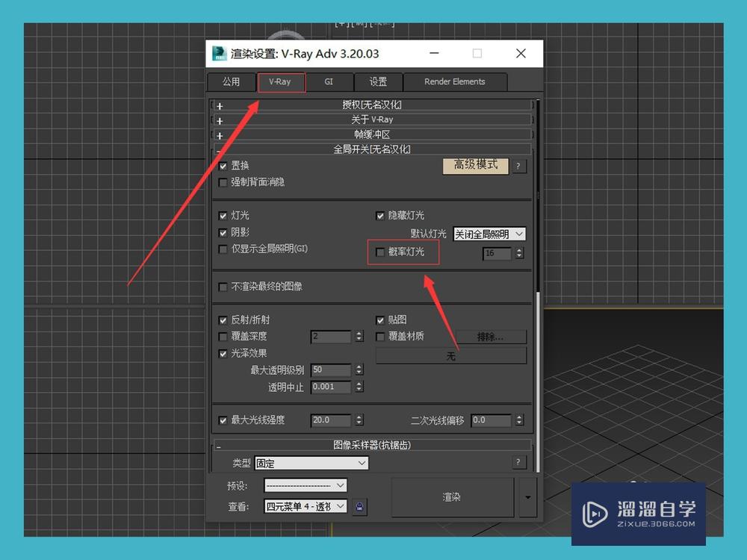This screenshot has height=560, width=747.
Task: Uncheck the 阴影 checkbox
Action: tap(223, 232)
